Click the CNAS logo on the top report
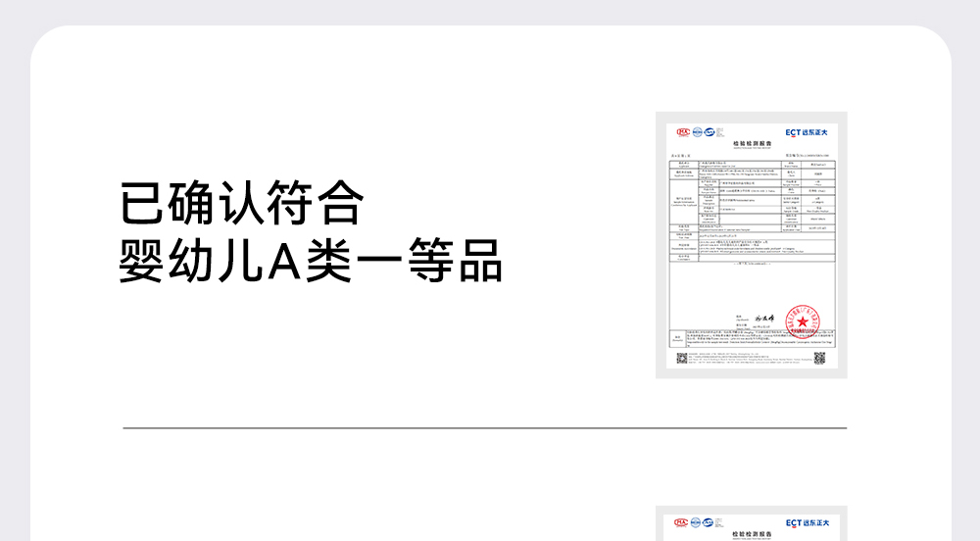 [x=710, y=131]
